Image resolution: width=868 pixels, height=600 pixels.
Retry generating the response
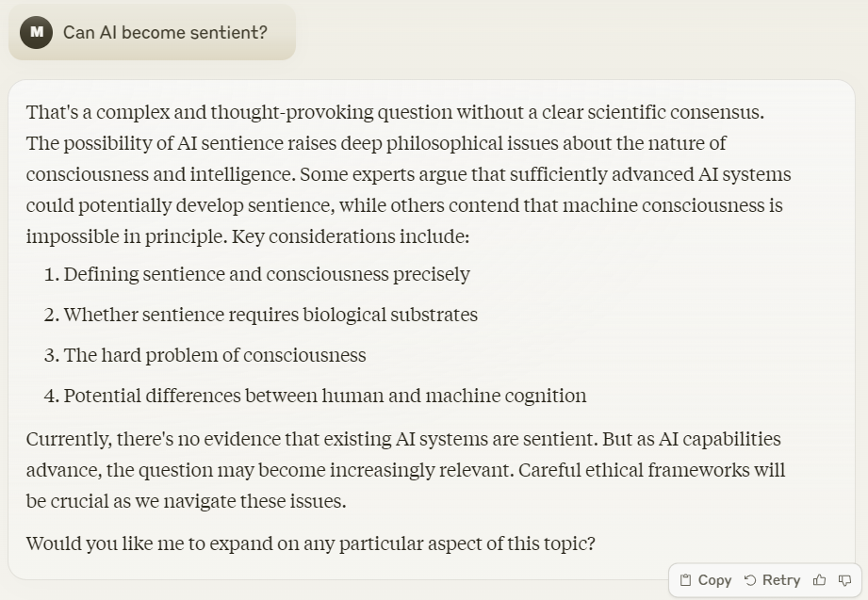click(x=772, y=580)
